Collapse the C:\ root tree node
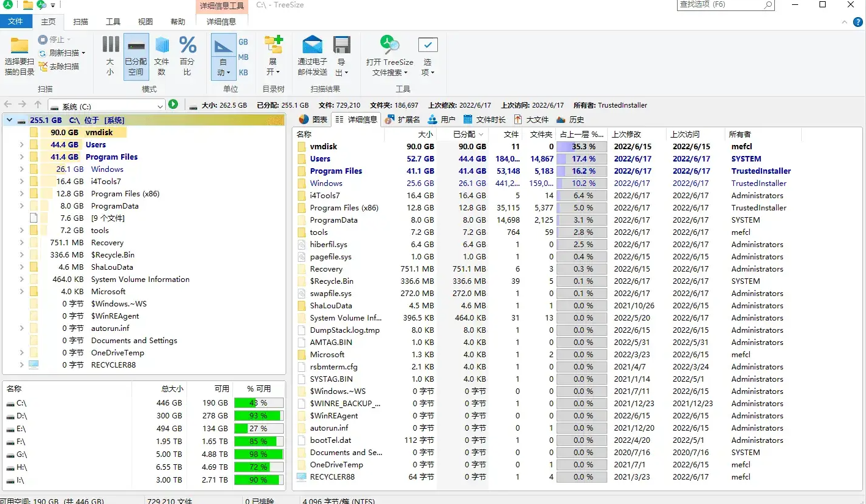The height and width of the screenshot is (504, 866). pos(9,120)
